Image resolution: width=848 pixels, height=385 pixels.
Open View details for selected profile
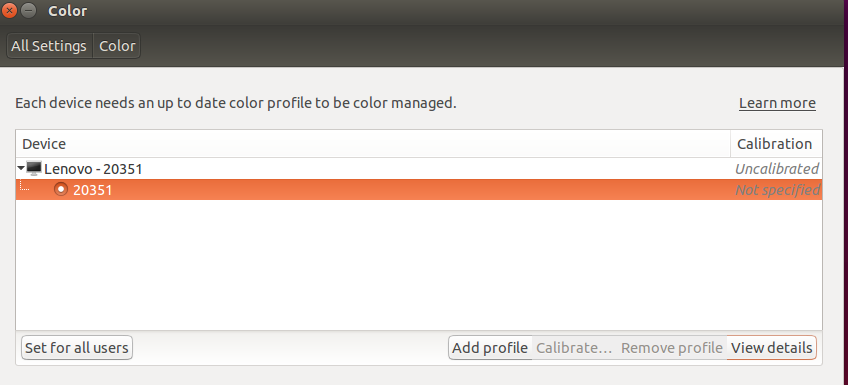pyautogui.click(x=772, y=348)
